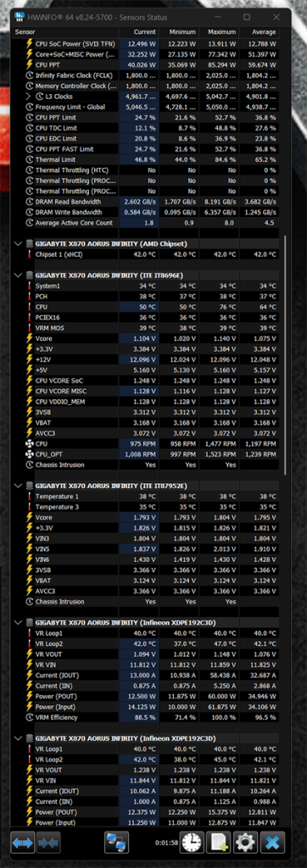Screen dimensions: 307x868
Task: Click the thermometer icon beside System1
Action: [30, 286]
